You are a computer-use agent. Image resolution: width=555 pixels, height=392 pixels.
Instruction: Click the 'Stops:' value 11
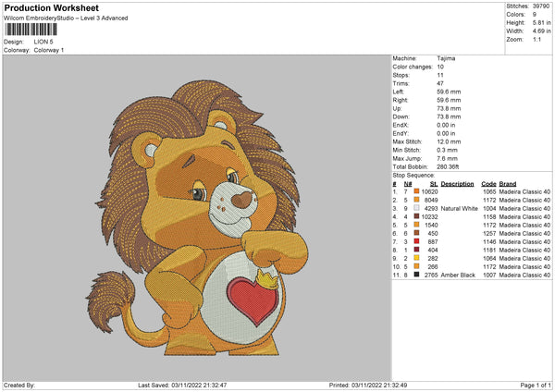440,75
